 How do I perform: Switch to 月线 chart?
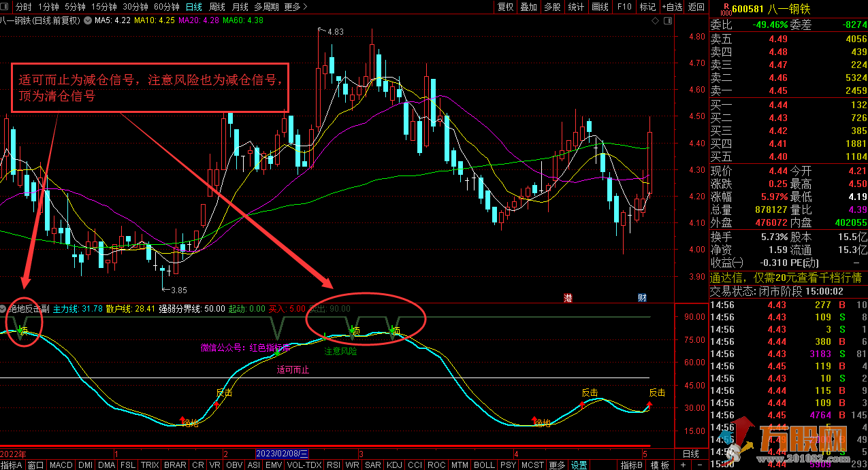(x=240, y=7)
